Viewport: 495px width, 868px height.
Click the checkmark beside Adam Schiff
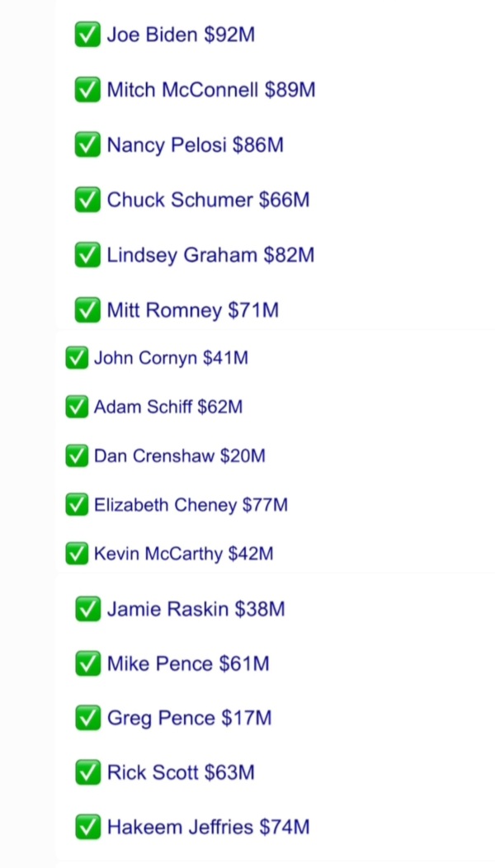pyautogui.click(x=77, y=407)
